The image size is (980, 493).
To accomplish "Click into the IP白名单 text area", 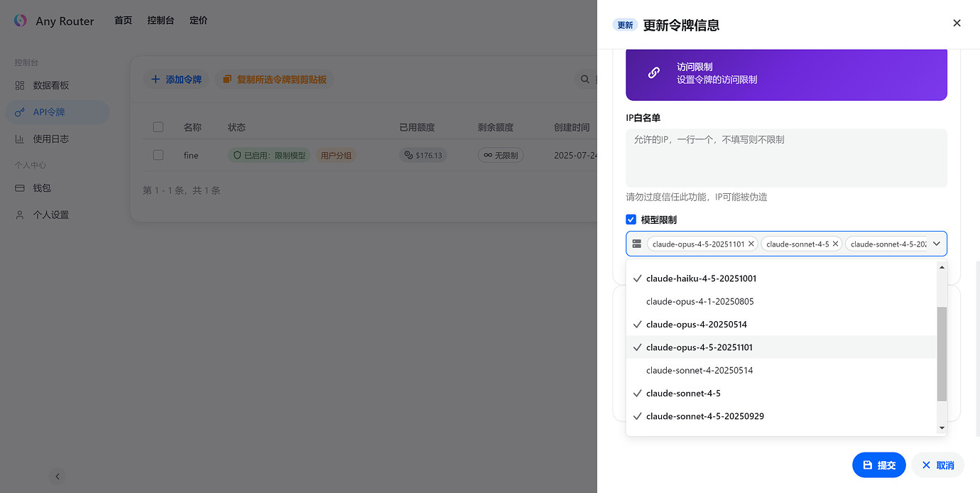I will [x=786, y=158].
